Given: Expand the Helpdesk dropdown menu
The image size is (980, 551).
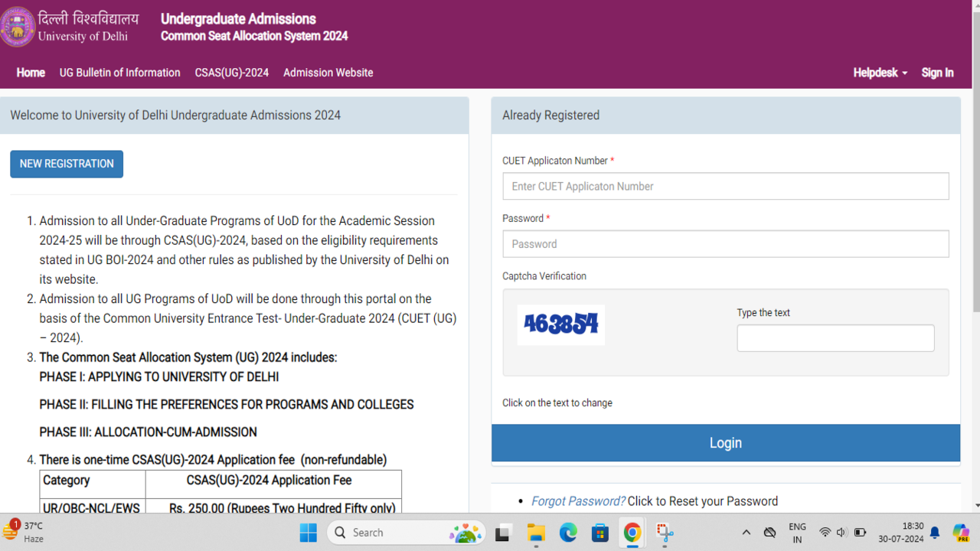Looking at the screenshot, I should click(880, 73).
